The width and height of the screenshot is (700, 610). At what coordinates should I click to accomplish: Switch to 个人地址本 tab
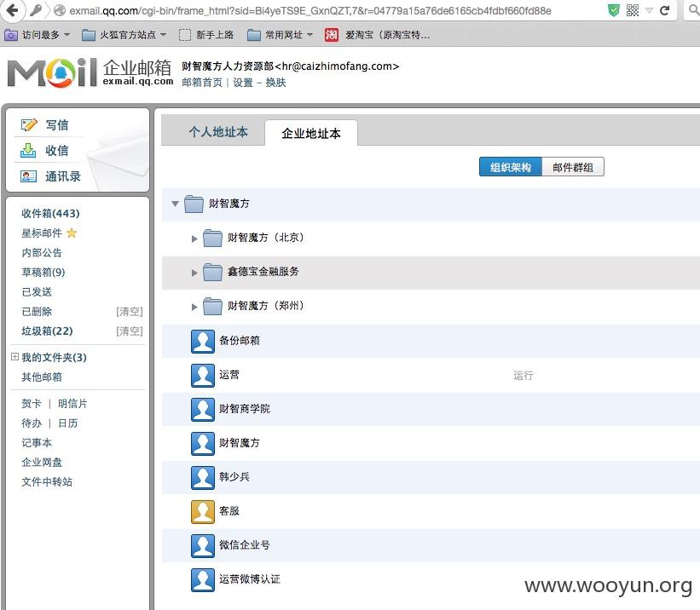(218, 132)
